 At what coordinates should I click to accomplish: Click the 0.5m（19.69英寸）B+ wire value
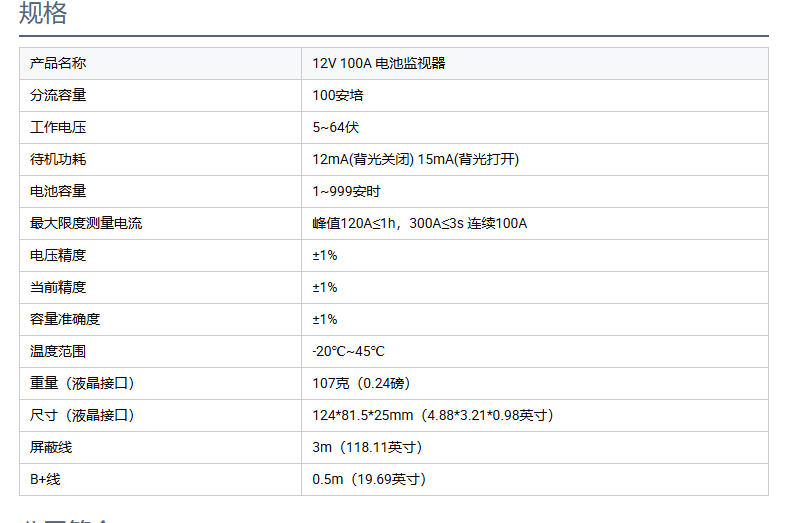[369, 479]
